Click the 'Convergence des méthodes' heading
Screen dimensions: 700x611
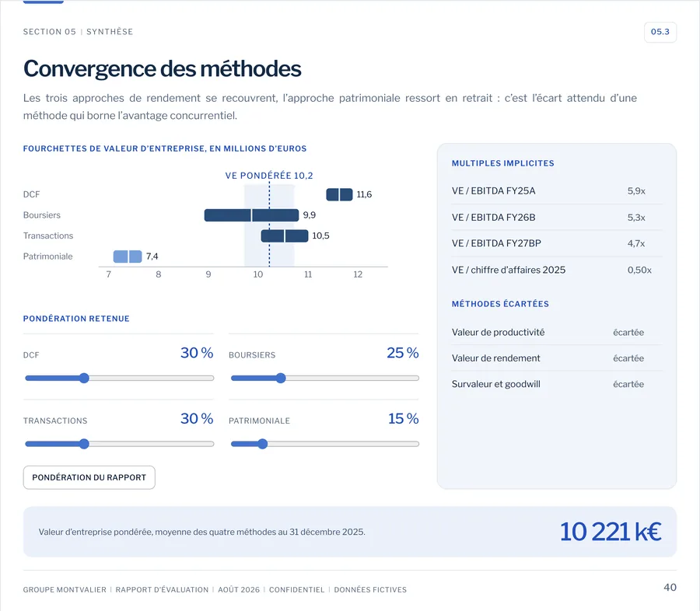tap(162, 68)
